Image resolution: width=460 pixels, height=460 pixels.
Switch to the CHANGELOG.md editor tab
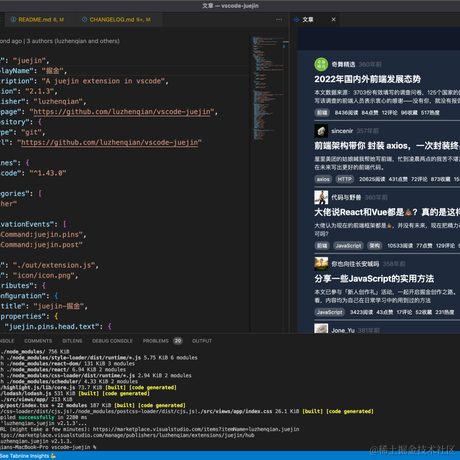117,20
